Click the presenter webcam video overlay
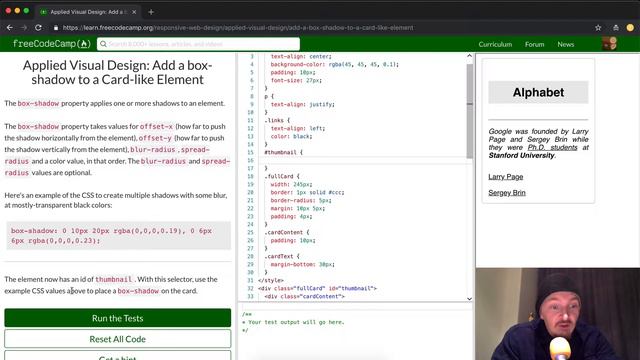 pyautogui.click(x=558, y=314)
